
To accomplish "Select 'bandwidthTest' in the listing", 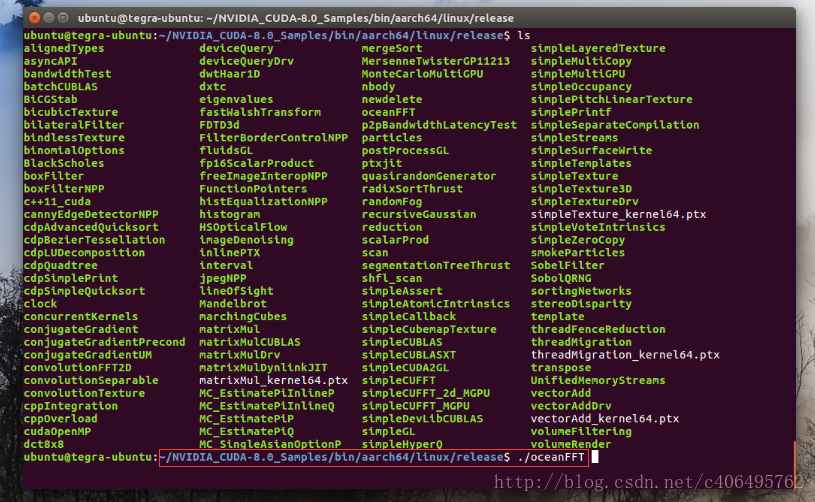I will pyautogui.click(x=68, y=74).
